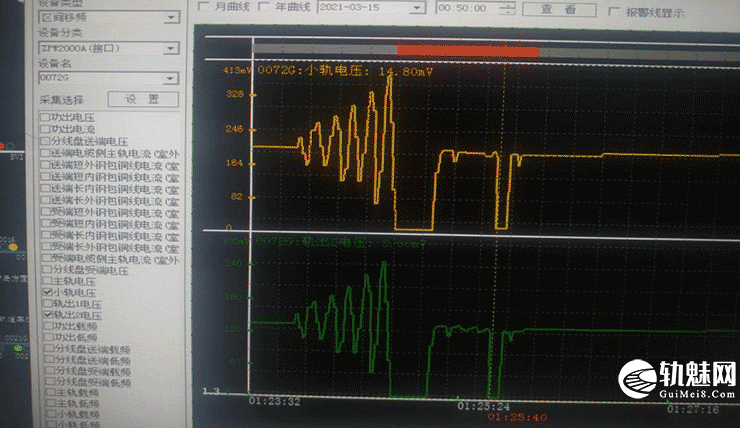Check the 送端电缆侧主轨电流 option

[x=45, y=153]
